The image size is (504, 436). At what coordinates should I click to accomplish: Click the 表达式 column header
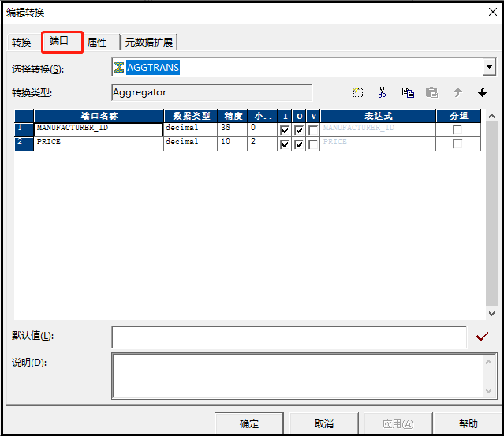(x=379, y=116)
